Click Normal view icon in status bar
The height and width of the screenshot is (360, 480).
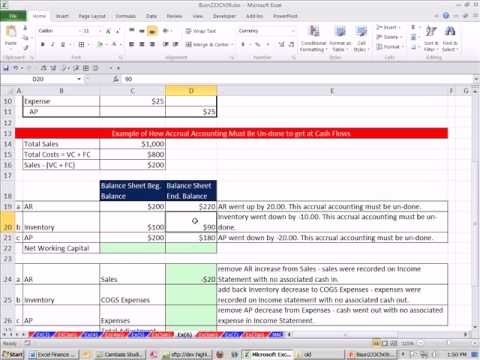coord(376,343)
